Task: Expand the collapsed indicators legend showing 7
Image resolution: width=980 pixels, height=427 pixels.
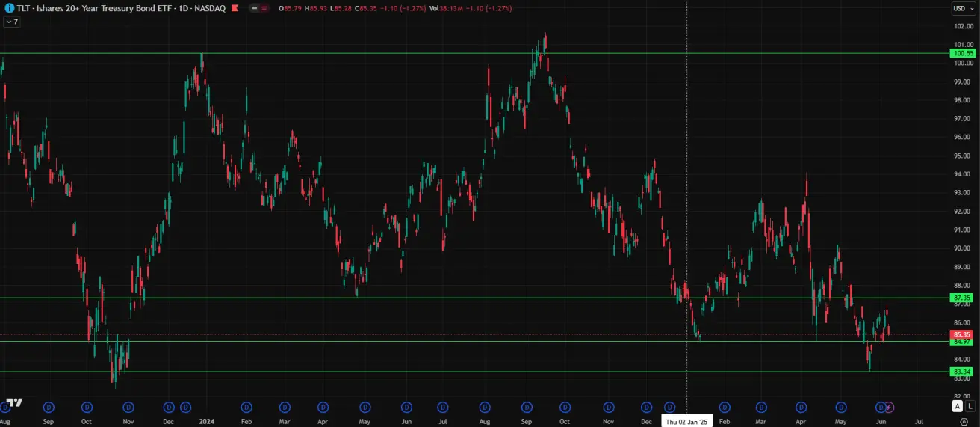Action: [x=11, y=22]
